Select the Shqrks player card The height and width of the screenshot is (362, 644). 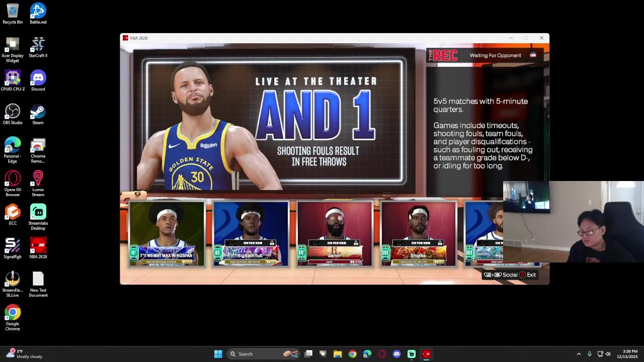coord(419,234)
